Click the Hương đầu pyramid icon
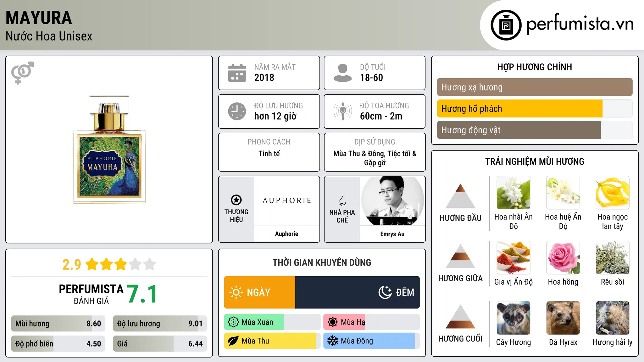Viewport: 644px width, 362px height. [x=460, y=196]
